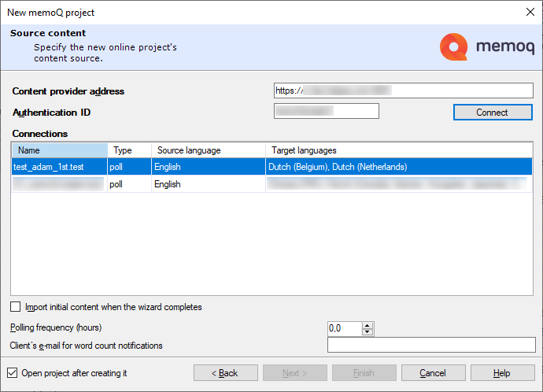543x392 pixels.
Task: Click the Target languages column header
Action: tap(397, 150)
